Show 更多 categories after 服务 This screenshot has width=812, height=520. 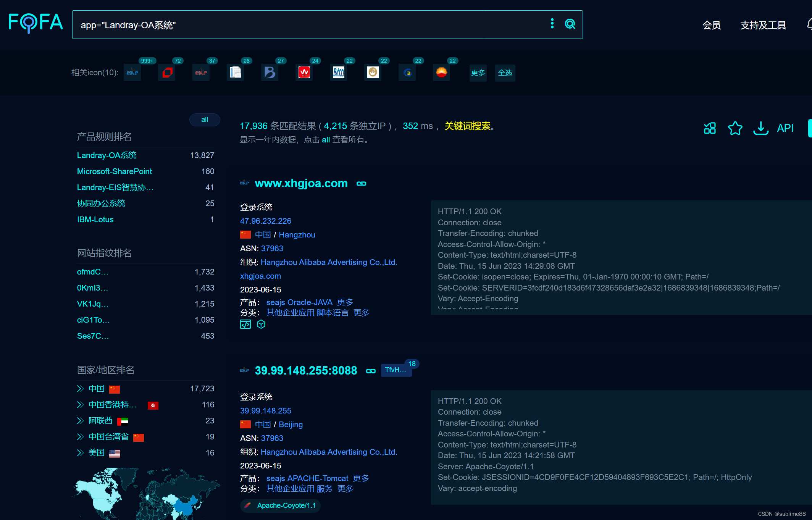click(345, 489)
